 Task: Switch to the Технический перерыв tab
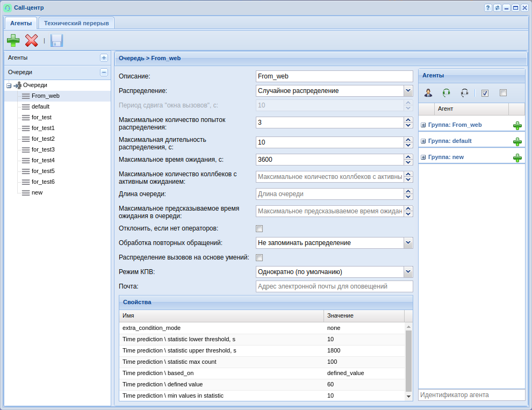[76, 23]
